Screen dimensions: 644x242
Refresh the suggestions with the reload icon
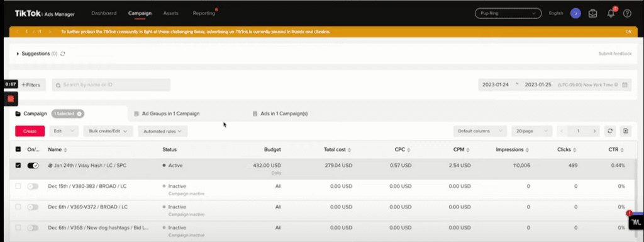pyautogui.click(x=63, y=54)
